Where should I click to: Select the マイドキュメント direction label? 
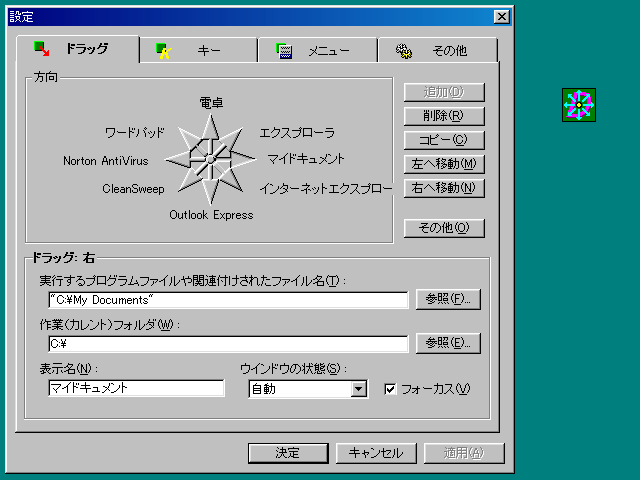(x=306, y=159)
